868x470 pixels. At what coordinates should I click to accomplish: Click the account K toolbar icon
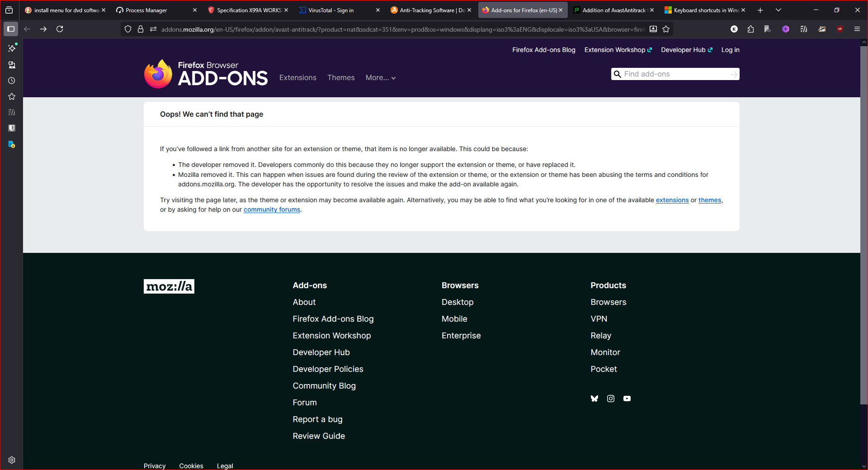click(734, 29)
